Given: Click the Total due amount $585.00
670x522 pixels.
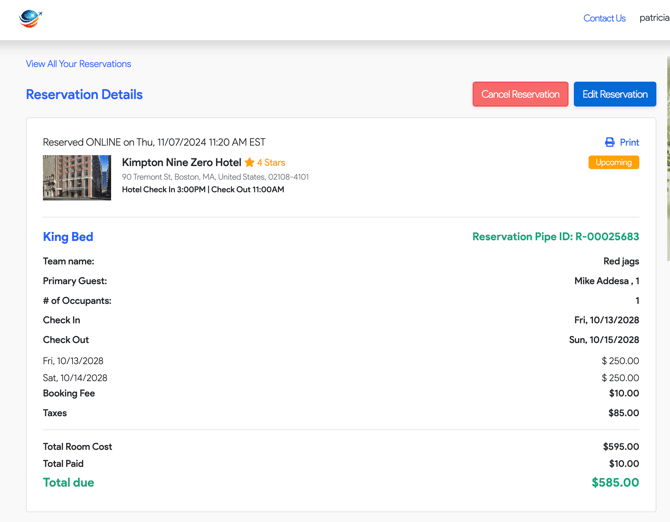Looking at the screenshot, I should [615, 483].
